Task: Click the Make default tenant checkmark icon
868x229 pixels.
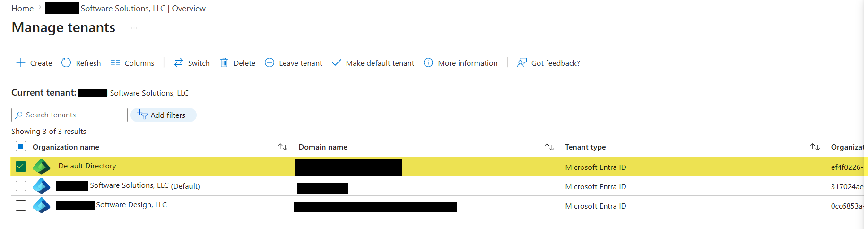Action: [336, 62]
